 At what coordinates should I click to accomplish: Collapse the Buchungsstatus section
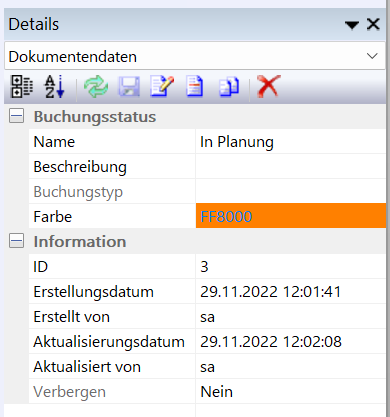(x=16, y=117)
